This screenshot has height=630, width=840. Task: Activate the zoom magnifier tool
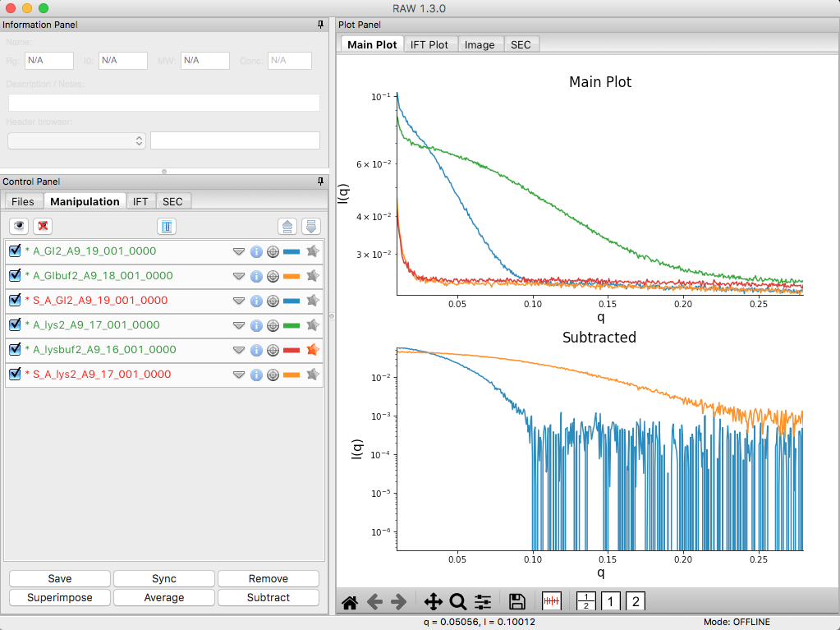click(x=458, y=601)
